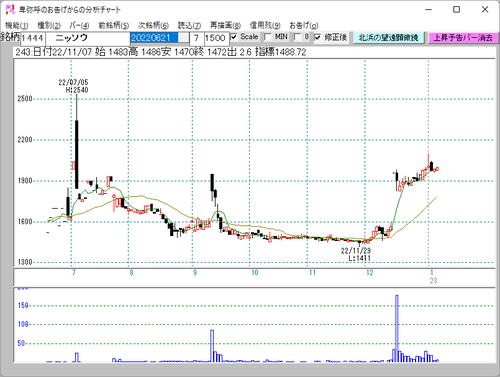500x377 pixels.
Task: Click month 10 on the time axis
Action: pos(255,273)
